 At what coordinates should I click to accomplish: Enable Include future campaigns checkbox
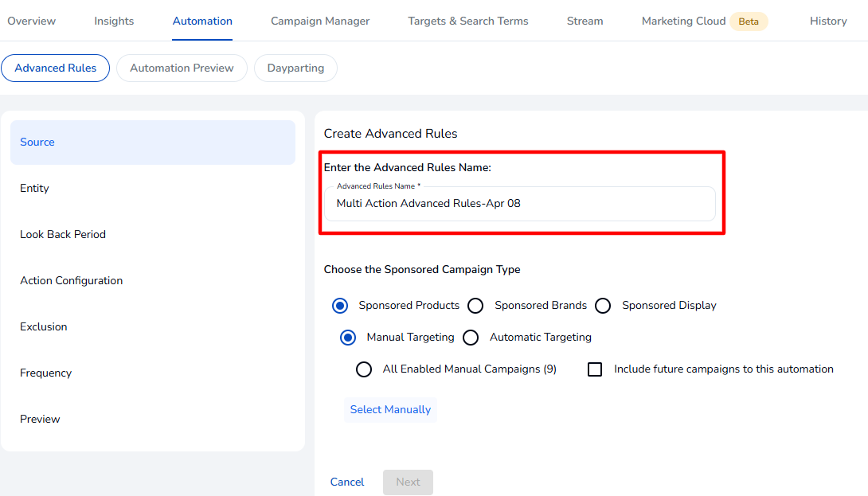(595, 369)
